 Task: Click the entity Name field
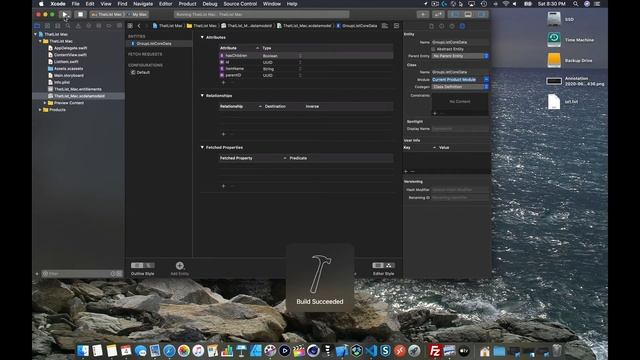pyautogui.click(x=460, y=42)
